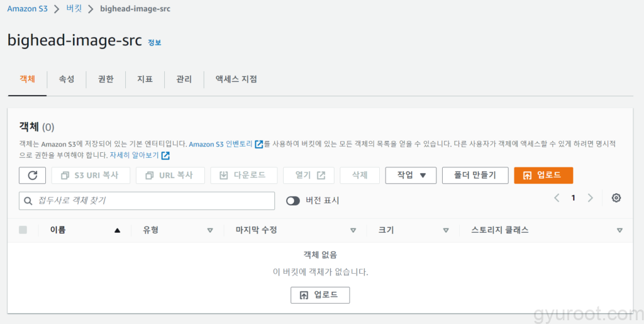
Task: Click the refresh objects icon button
Action: [32, 176]
